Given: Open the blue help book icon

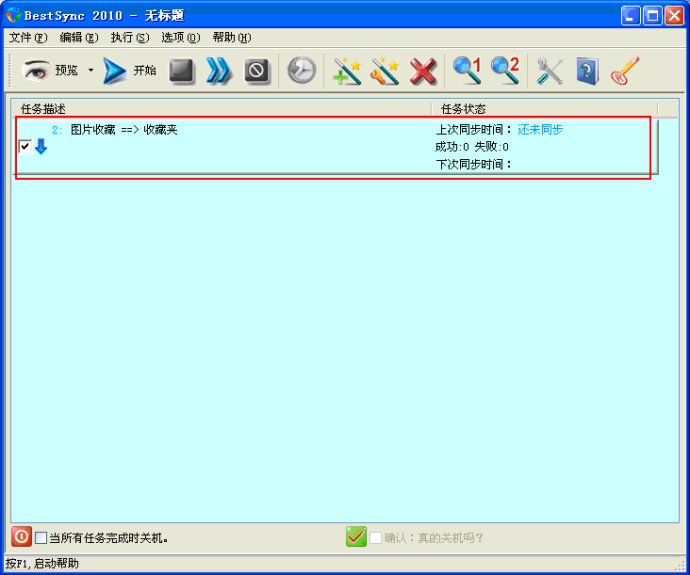Looking at the screenshot, I should (x=587, y=70).
